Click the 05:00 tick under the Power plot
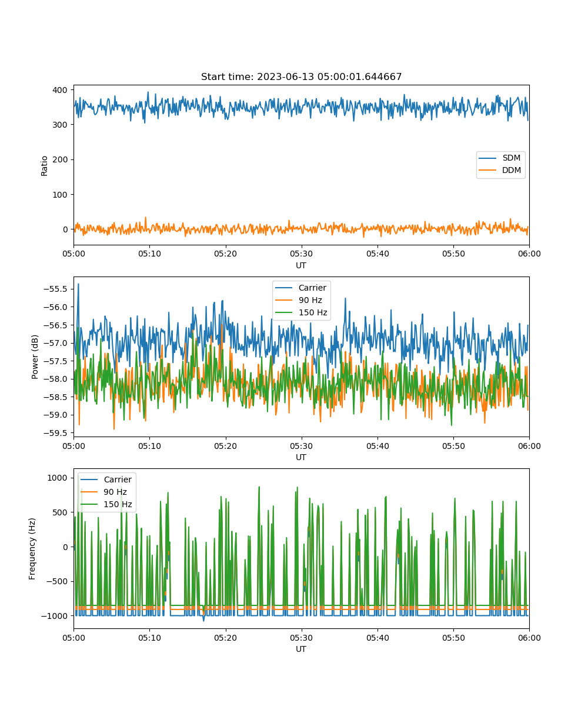 pos(73,445)
